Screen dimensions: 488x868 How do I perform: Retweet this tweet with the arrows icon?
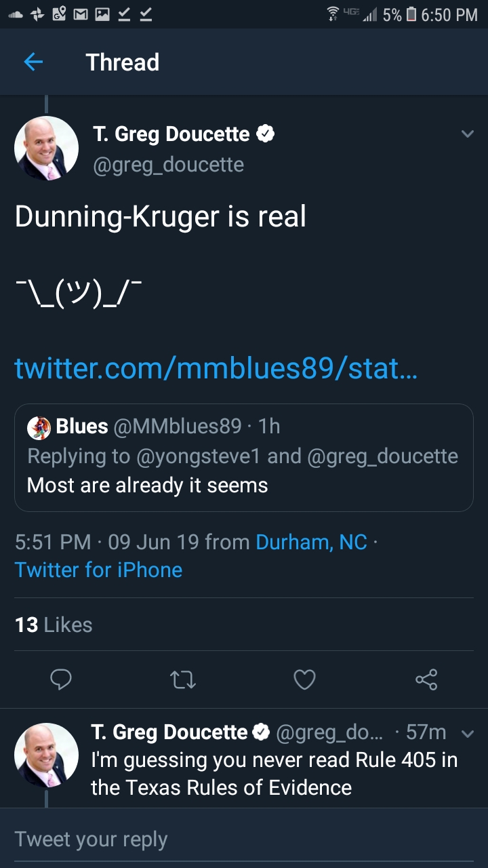183,679
